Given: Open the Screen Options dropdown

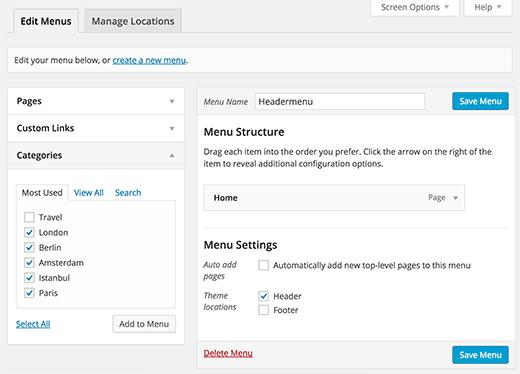Looking at the screenshot, I should [415, 7].
